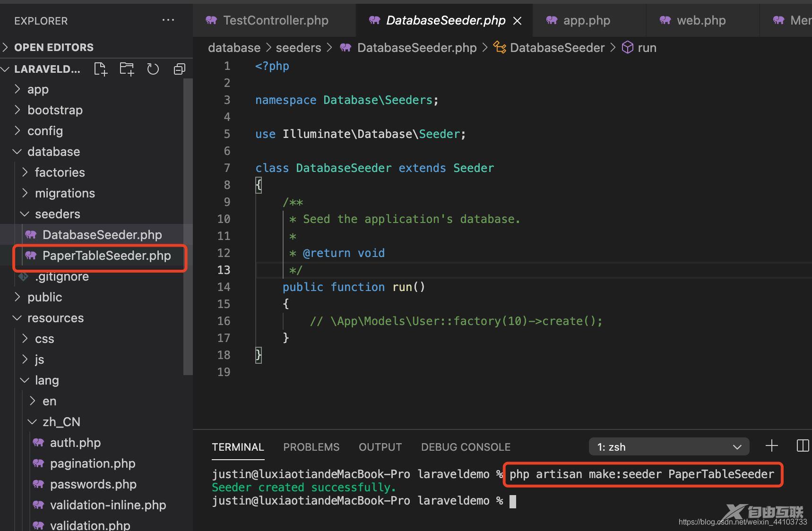Collapse the zh_CN folder
Screen dimensions: 812x531
pos(33,422)
